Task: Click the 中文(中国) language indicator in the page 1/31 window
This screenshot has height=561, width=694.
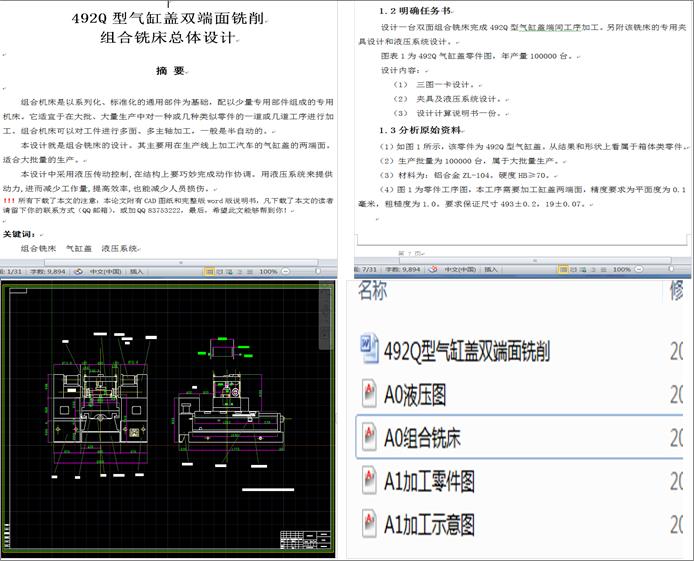Action: point(105,271)
